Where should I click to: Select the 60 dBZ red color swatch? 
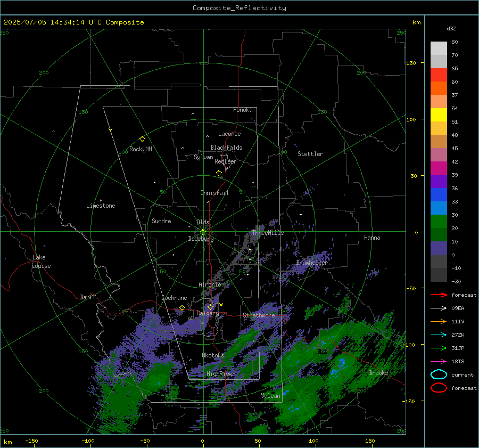click(439, 75)
